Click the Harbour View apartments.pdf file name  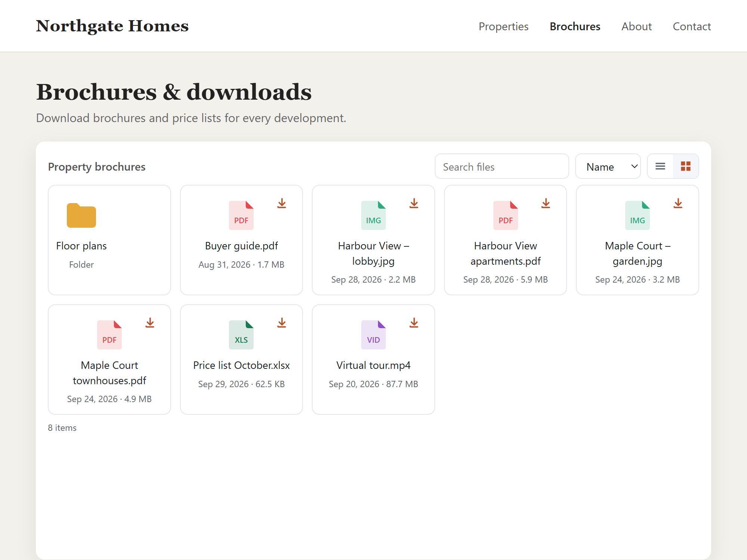(506, 253)
